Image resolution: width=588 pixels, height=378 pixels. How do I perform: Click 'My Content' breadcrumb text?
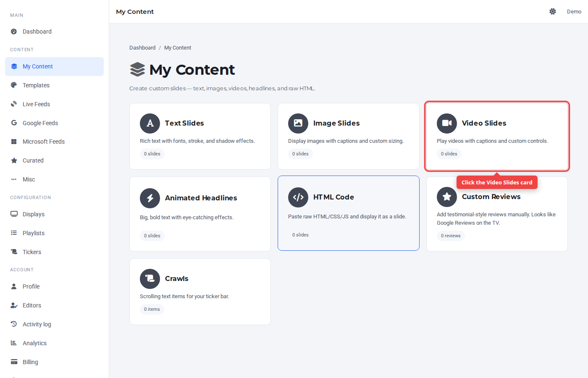coord(178,48)
